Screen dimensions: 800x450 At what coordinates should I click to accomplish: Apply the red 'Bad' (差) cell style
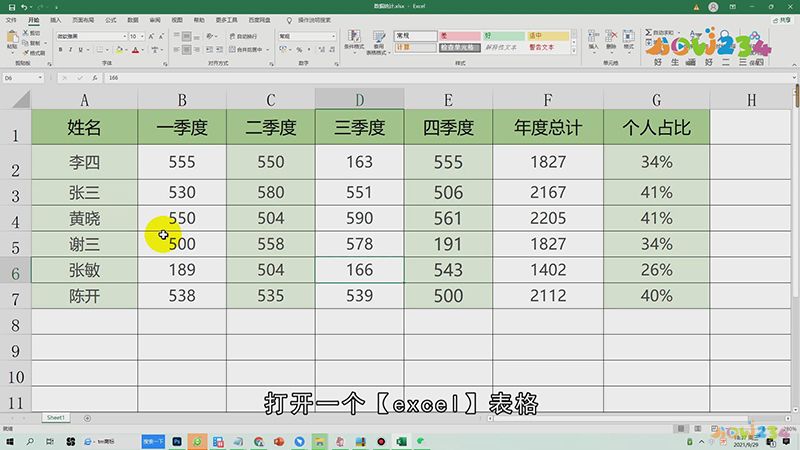coord(460,36)
